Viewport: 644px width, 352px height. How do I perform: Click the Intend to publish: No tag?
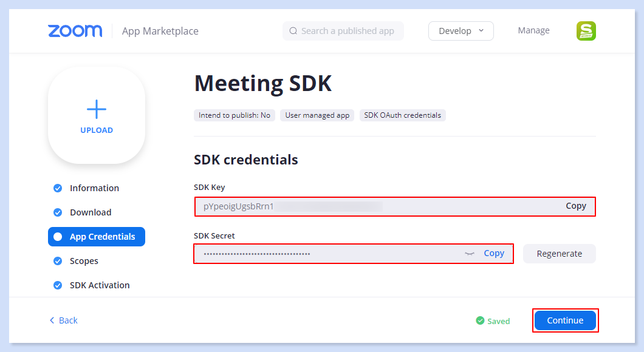pos(235,115)
